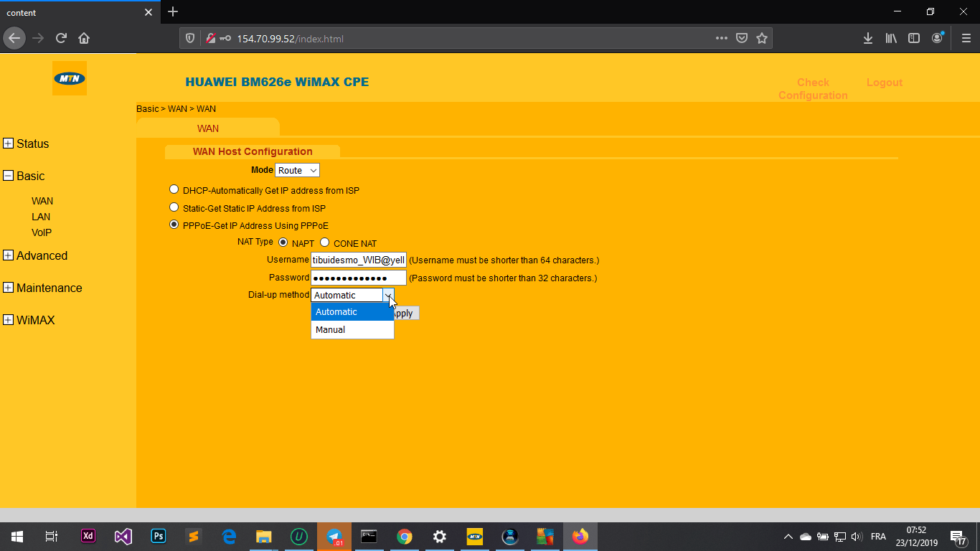The image size is (980, 551).
Task: Expand the Advanced menu section
Action: click(x=9, y=255)
